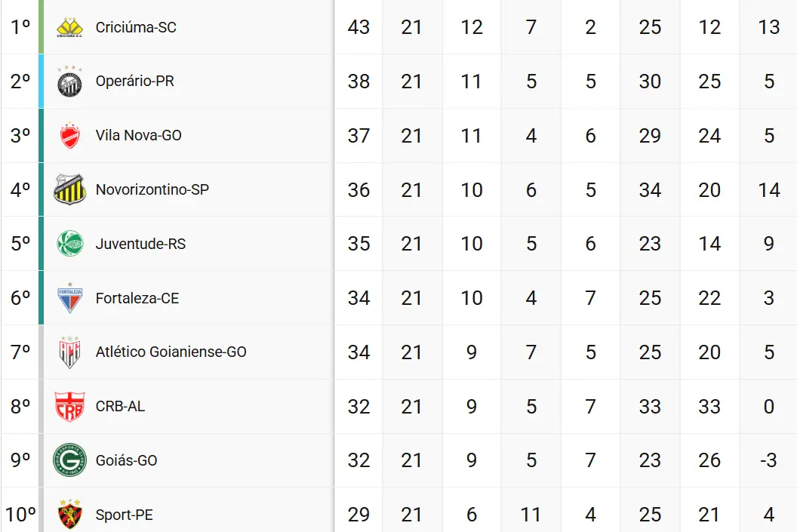Screen dimensions: 797x532
Task: Click the Atlético Goianiense-GO crest
Action: [x=69, y=352]
